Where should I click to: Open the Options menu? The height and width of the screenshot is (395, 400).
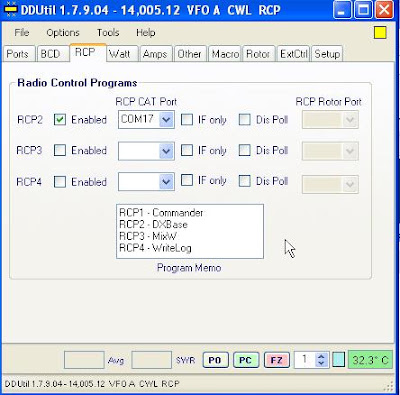click(x=63, y=33)
